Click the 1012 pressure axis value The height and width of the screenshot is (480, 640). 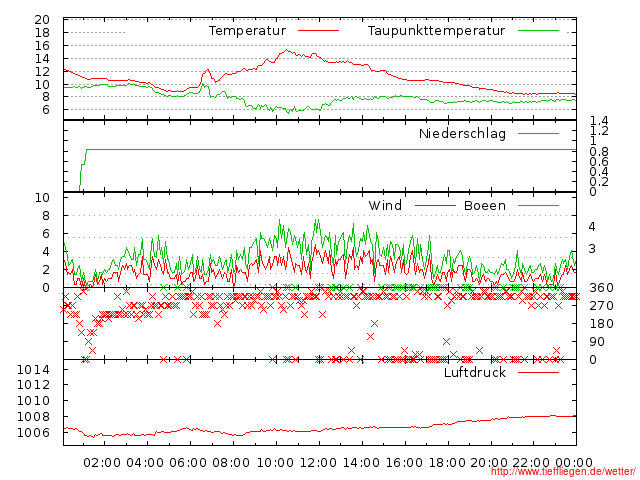coord(33,384)
